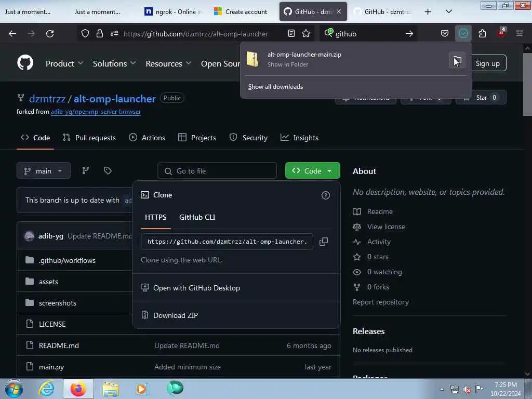Open Windows Explorer folder in taskbar
532x399 pixels.
point(111,389)
